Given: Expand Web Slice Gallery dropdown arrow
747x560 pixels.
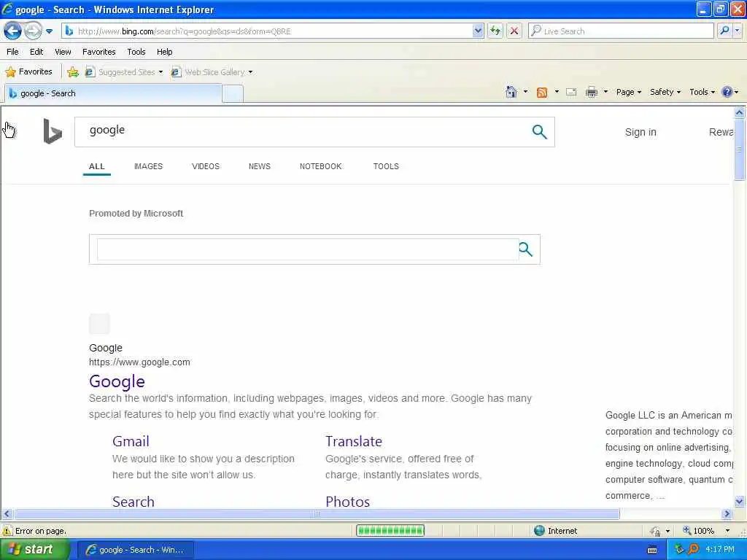Looking at the screenshot, I should click(251, 72).
